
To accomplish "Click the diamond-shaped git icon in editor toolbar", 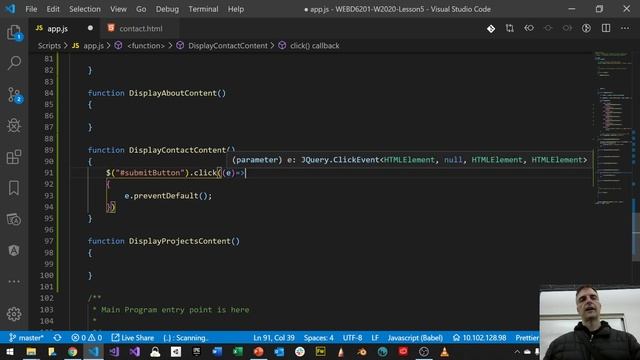I will pos(491,28).
